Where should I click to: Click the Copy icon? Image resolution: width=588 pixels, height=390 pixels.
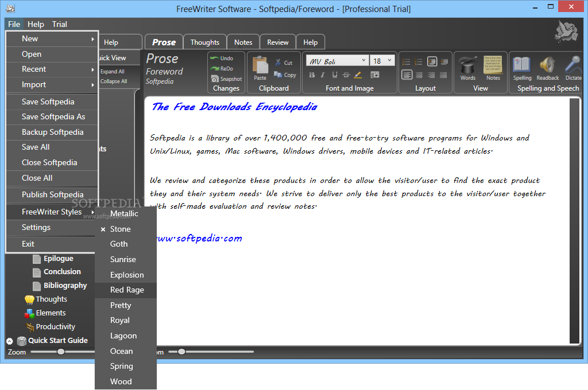pyautogui.click(x=278, y=75)
